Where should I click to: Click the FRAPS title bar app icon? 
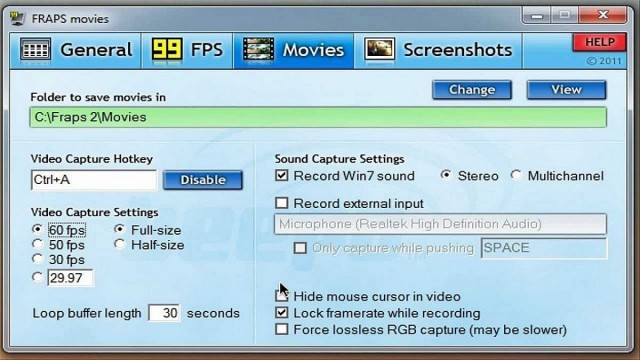click(x=18, y=18)
